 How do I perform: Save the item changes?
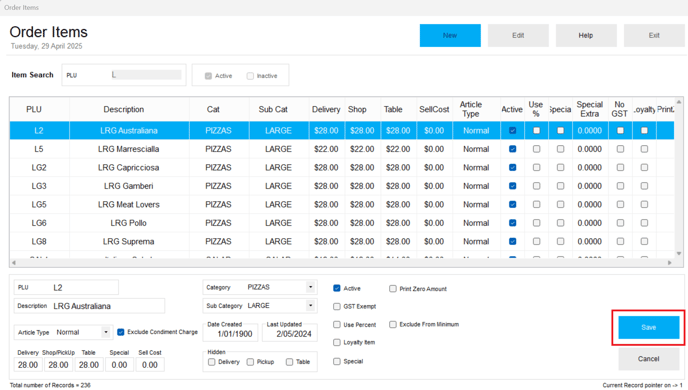649,327
